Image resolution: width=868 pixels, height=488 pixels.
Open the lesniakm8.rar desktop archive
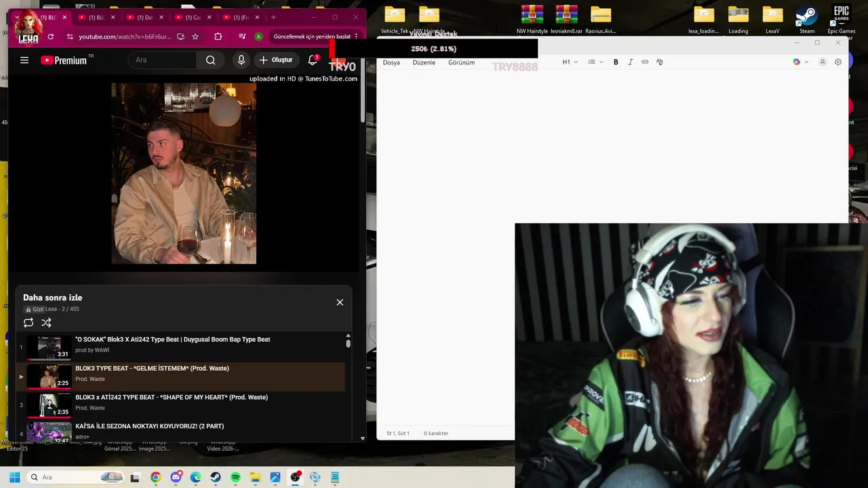566,19
